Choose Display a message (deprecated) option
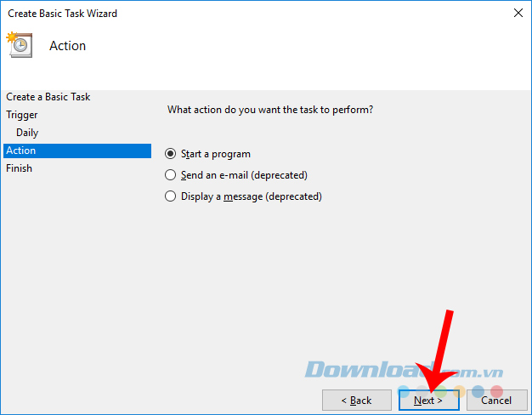The height and width of the screenshot is (415, 532). tap(170, 196)
